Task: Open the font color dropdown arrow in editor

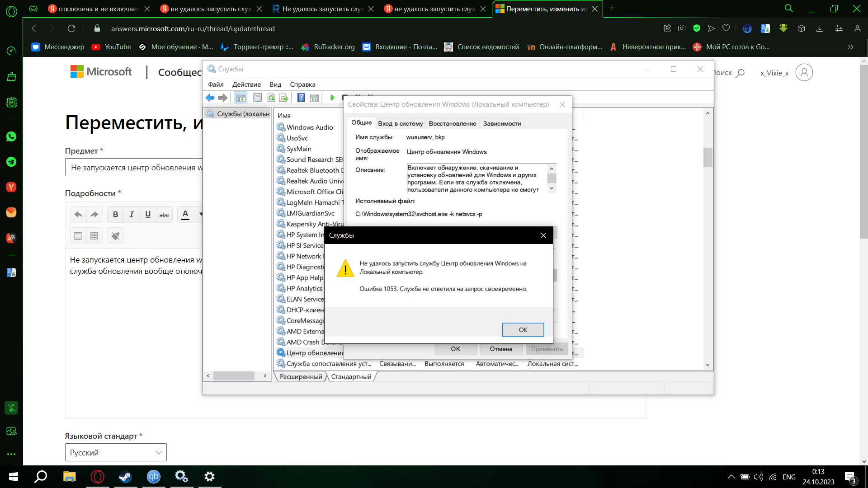Action: (201, 214)
